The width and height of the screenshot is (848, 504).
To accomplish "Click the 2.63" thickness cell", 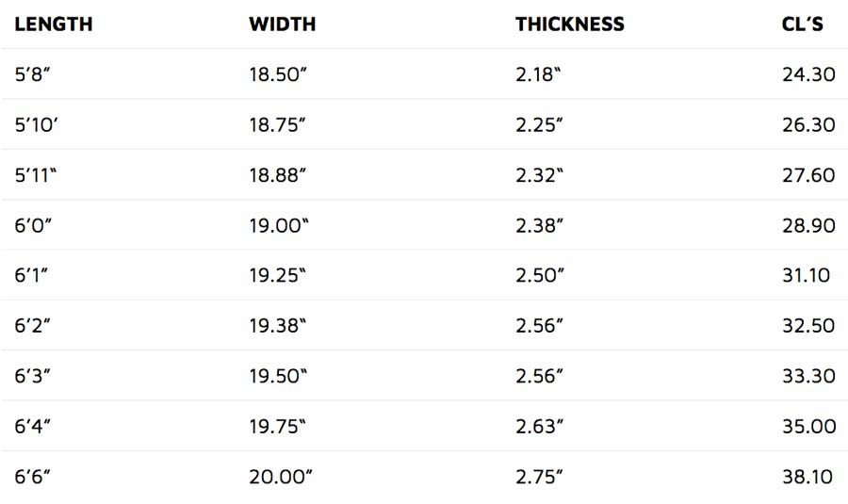I will [x=539, y=426].
